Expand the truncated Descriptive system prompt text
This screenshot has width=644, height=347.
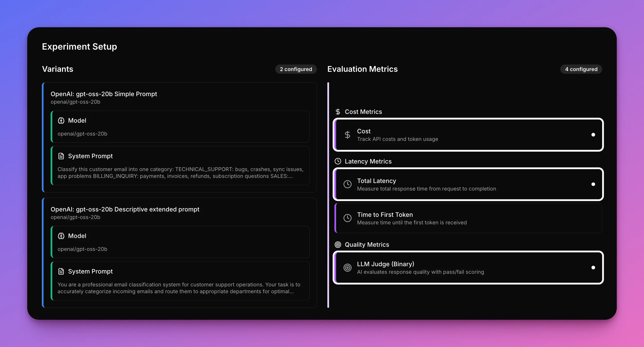click(x=179, y=288)
